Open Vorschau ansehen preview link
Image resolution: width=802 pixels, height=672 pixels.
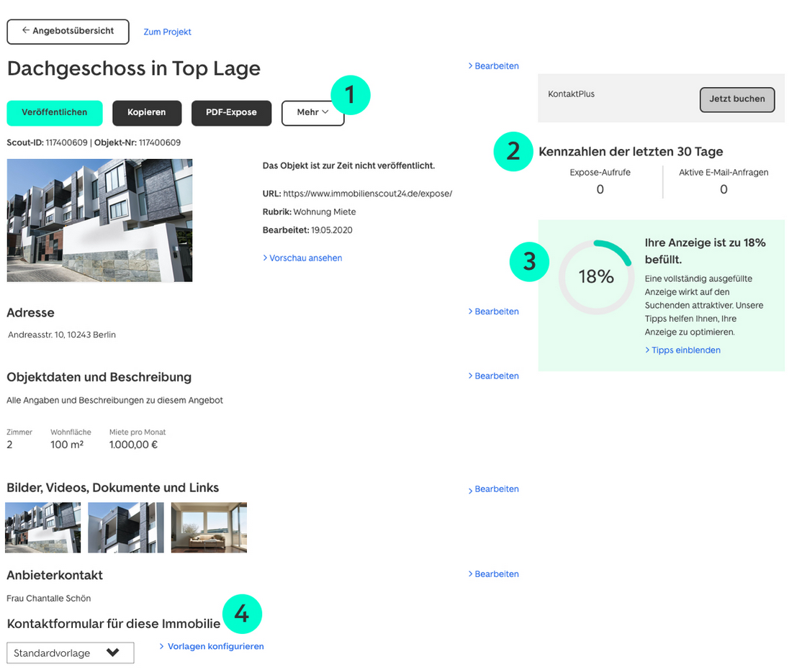[x=302, y=258]
